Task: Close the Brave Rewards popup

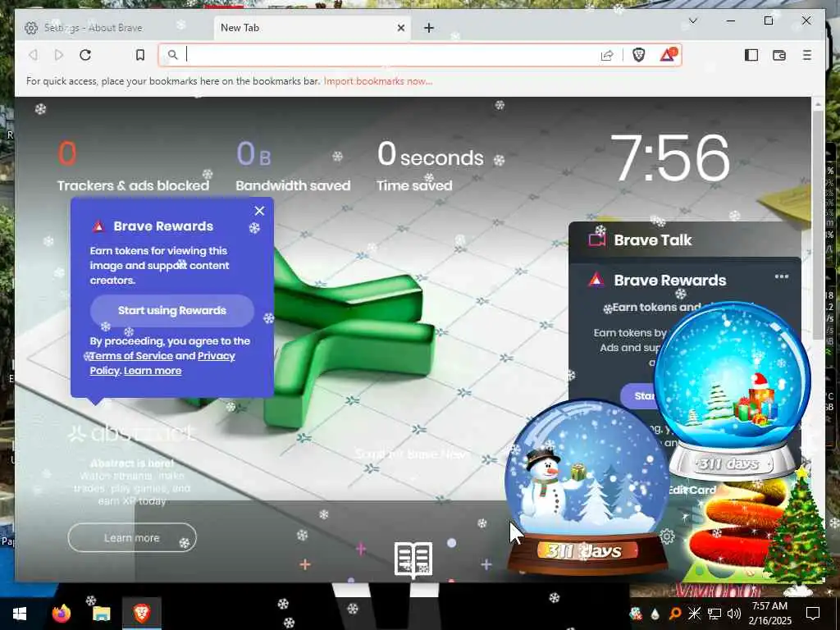Action: click(x=259, y=211)
